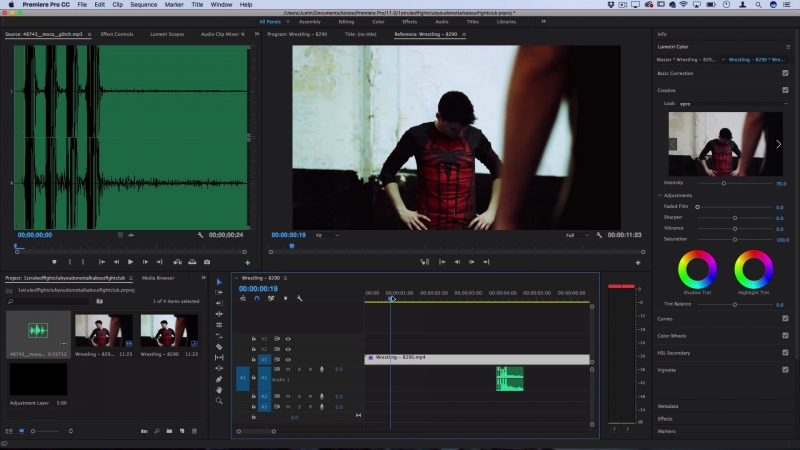Collapse the Adjustments section
The width and height of the screenshot is (800, 450).
660,195
